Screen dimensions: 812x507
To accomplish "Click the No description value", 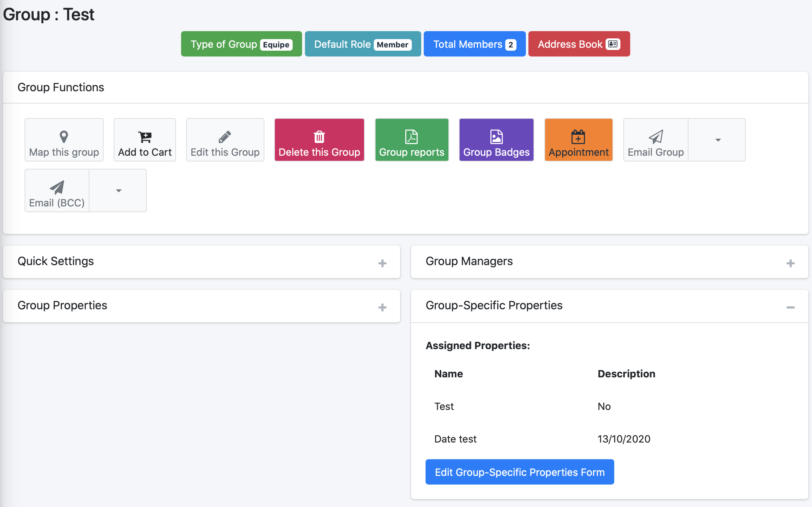I will (x=604, y=406).
